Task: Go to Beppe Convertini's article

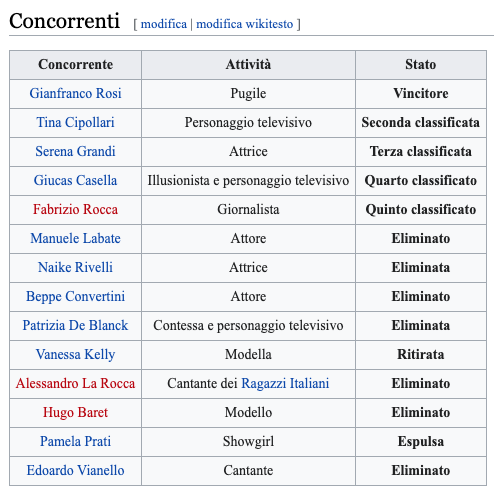Action: click(x=75, y=296)
